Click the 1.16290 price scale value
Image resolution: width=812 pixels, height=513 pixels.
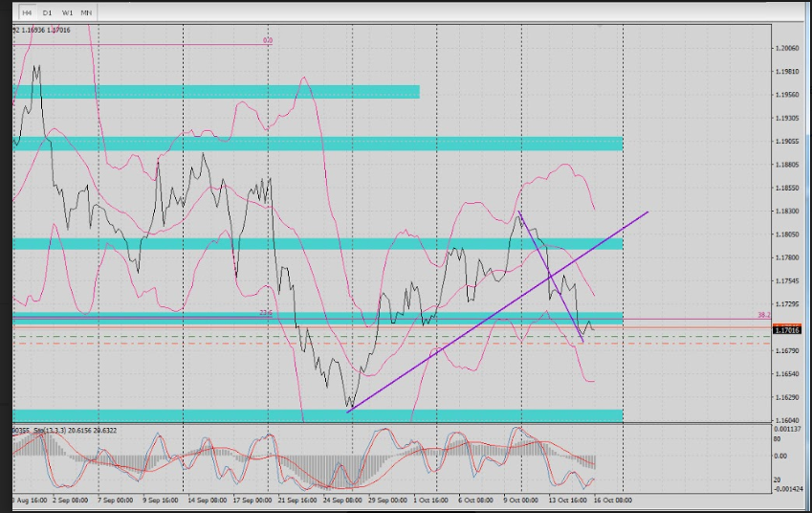click(x=788, y=397)
